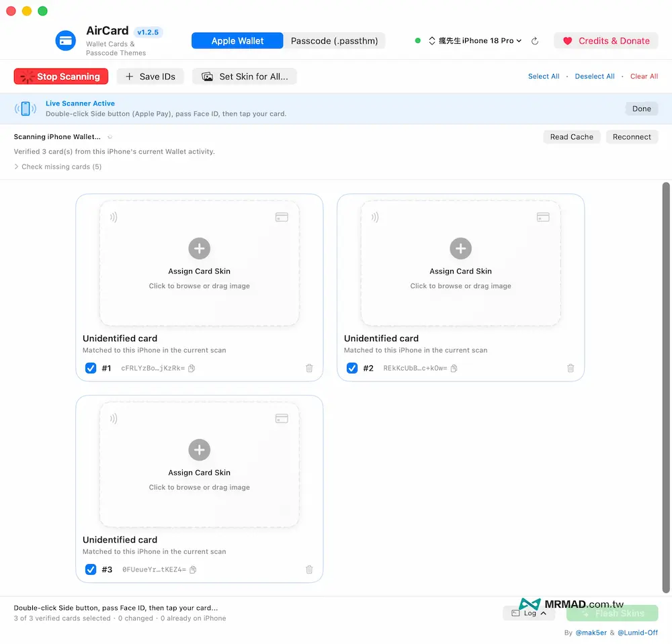Viewport: 672px width, 644px height.
Task: Click the AirCard app logo icon
Action: pyautogui.click(x=66, y=41)
